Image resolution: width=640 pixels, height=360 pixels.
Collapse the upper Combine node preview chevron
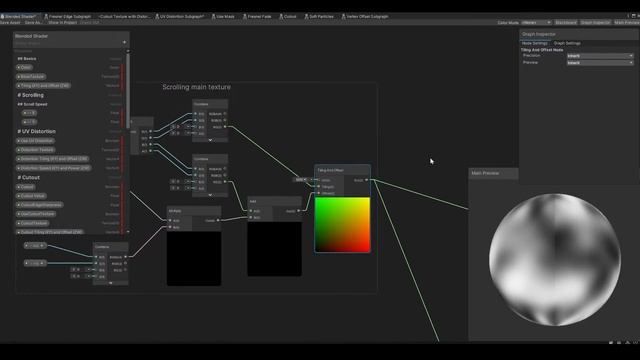pos(210,140)
